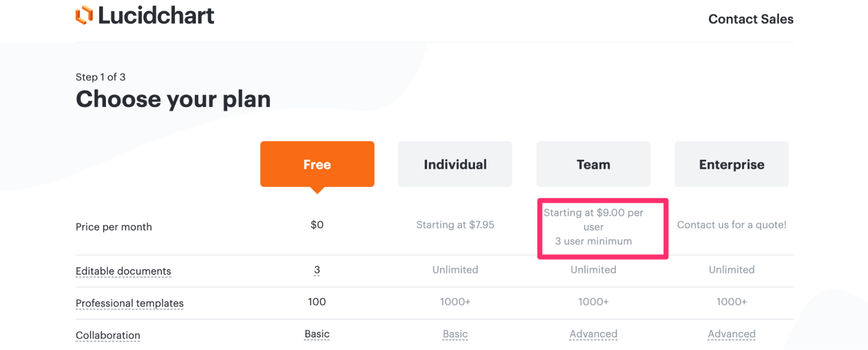Click the orange Lucidchart logo icon
This screenshot has width=868, height=350.
click(84, 15)
